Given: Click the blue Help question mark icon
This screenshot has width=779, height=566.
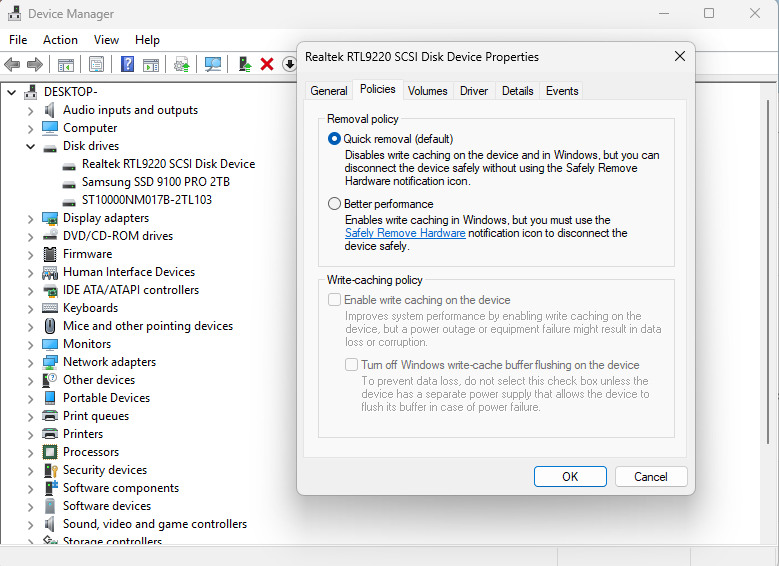Looking at the screenshot, I should (127, 64).
